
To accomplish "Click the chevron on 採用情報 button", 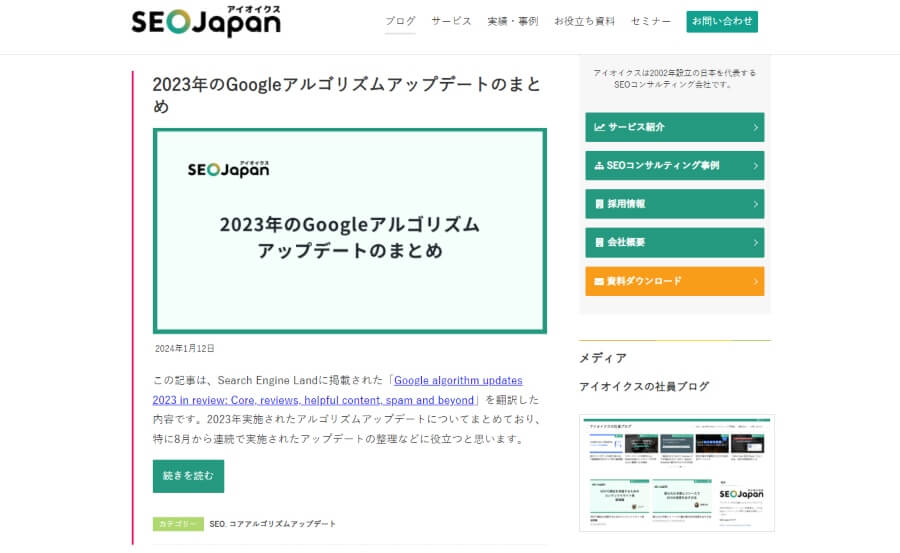I will coord(755,204).
